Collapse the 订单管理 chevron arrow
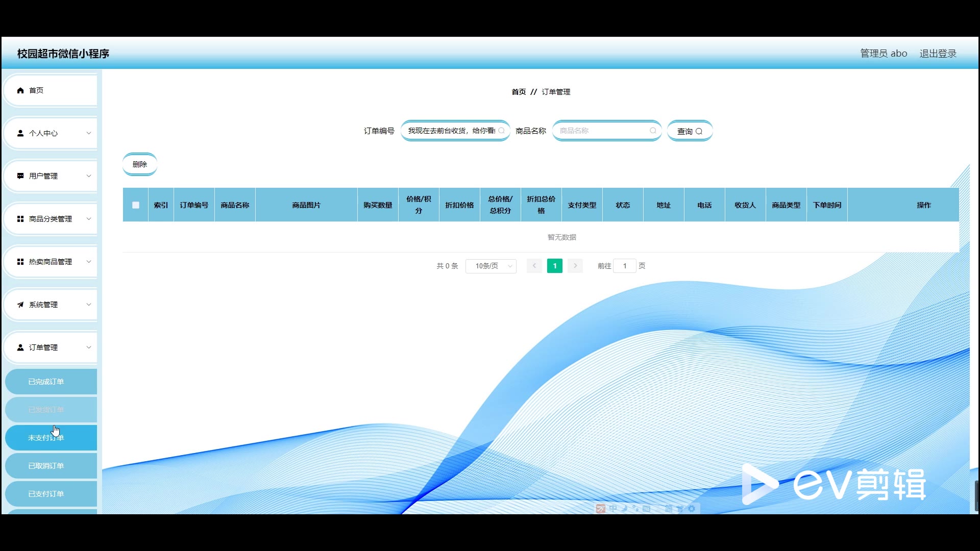The height and width of the screenshot is (551, 980). pyautogui.click(x=89, y=347)
